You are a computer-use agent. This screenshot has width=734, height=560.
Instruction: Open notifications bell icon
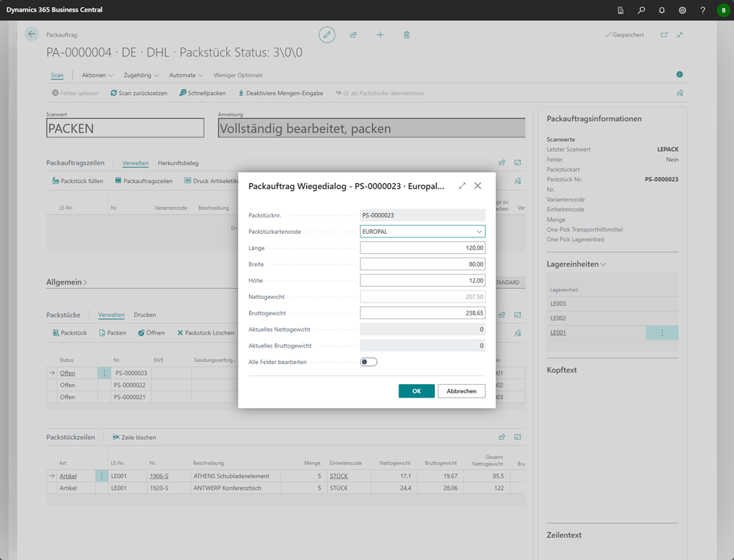click(x=662, y=10)
